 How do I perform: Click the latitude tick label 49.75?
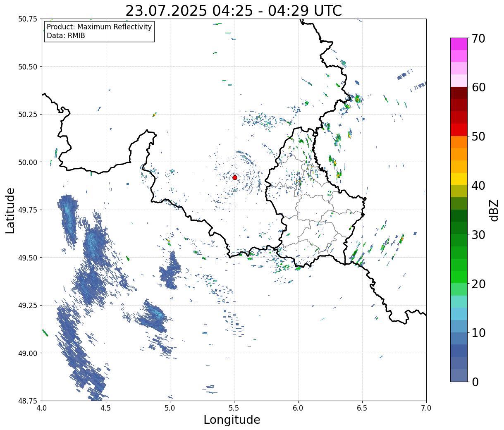click(x=28, y=210)
